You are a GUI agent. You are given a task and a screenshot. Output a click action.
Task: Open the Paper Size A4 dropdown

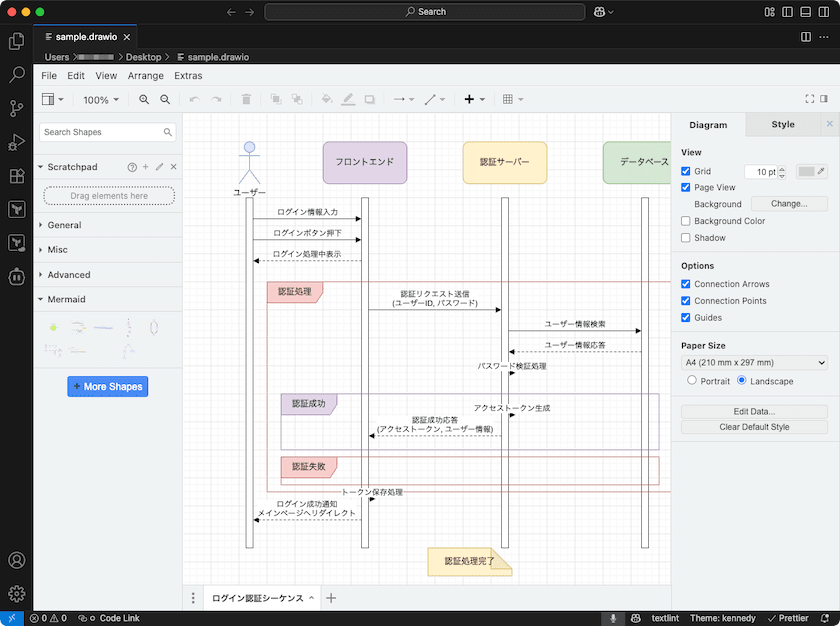(754, 363)
